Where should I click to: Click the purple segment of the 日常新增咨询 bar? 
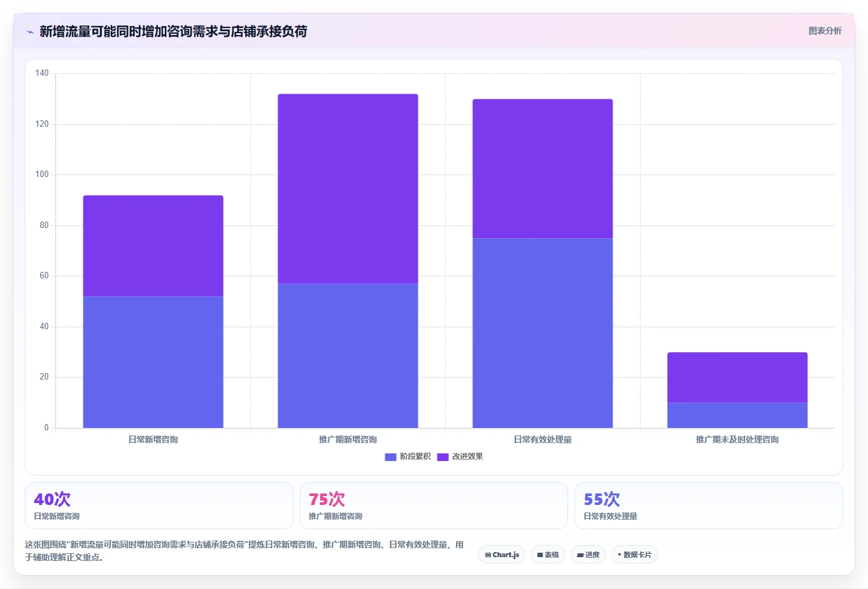[x=153, y=246]
